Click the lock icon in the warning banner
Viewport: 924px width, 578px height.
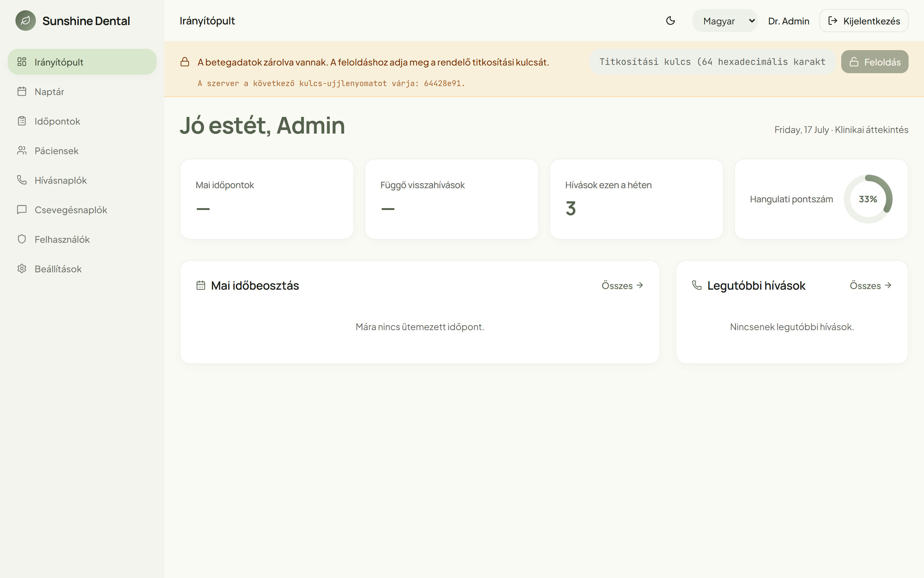point(185,62)
